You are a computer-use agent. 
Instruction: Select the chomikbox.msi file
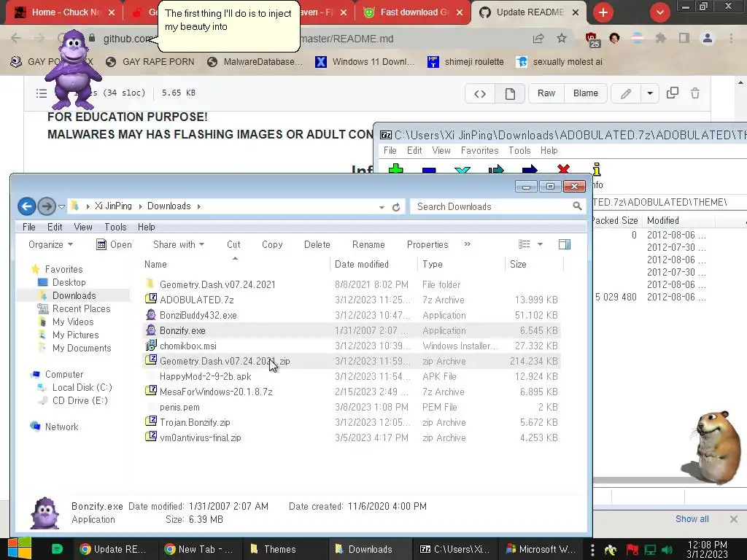352,346
